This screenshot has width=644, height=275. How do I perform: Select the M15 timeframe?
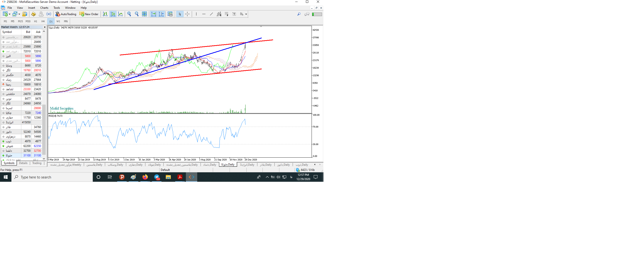(20, 22)
